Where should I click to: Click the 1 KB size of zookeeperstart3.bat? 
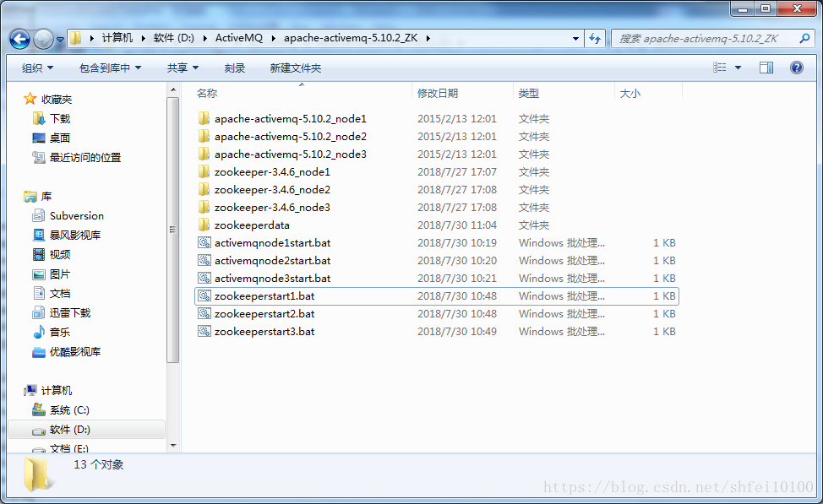click(664, 332)
